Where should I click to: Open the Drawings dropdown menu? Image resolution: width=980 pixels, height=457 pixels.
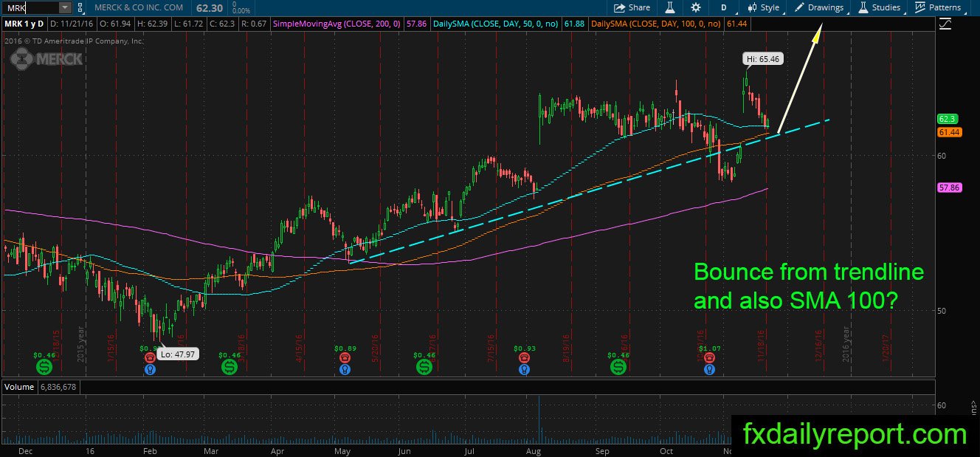(x=820, y=7)
